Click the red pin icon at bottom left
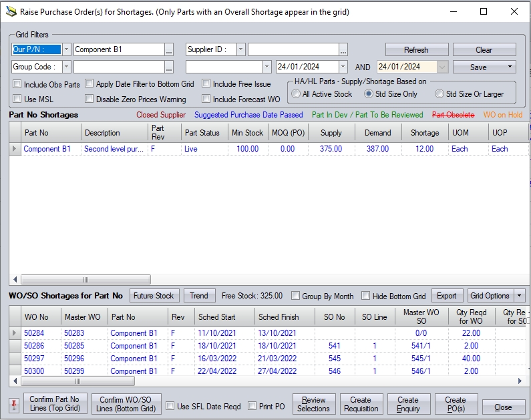Image resolution: width=531 pixels, height=420 pixels. click(x=14, y=405)
